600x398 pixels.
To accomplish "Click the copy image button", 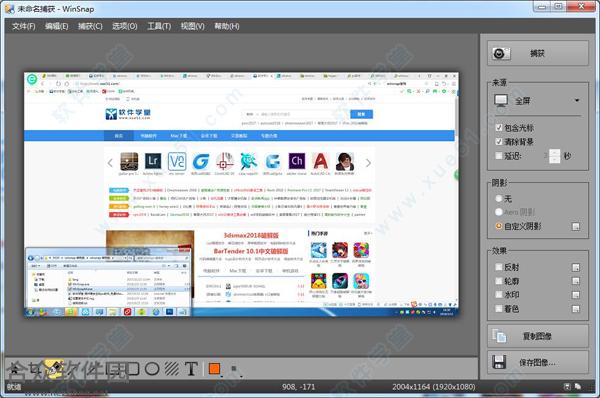I will [538, 336].
